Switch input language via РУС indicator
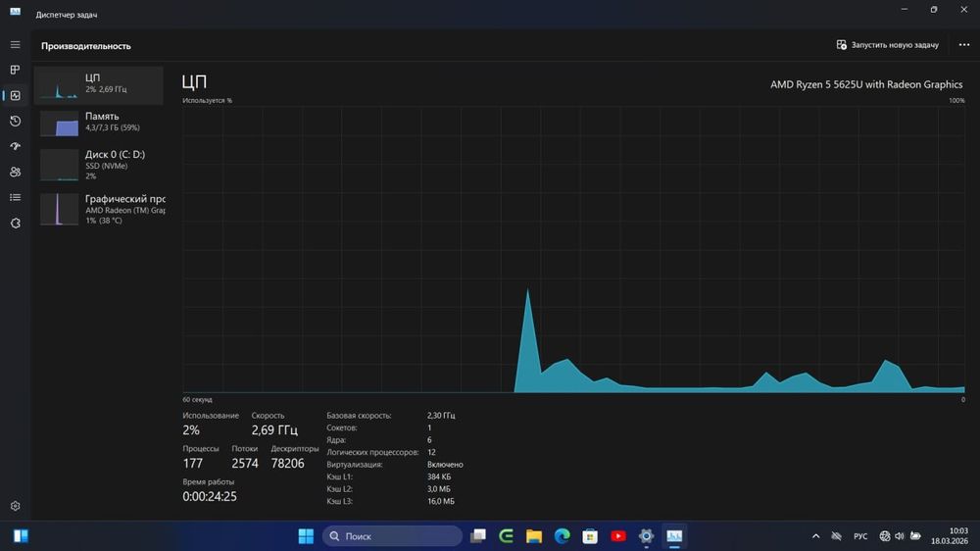The width and height of the screenshot is (980, 551). coord(860,536)
